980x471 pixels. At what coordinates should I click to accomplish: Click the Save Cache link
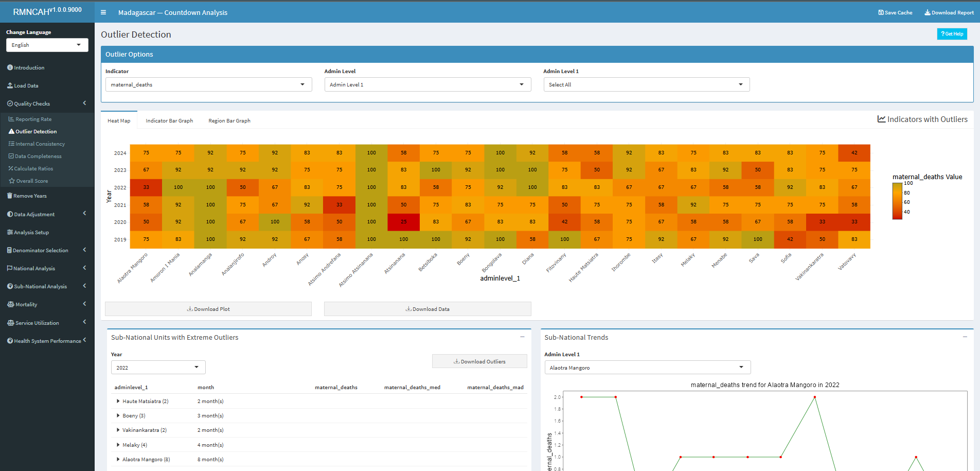895,12
